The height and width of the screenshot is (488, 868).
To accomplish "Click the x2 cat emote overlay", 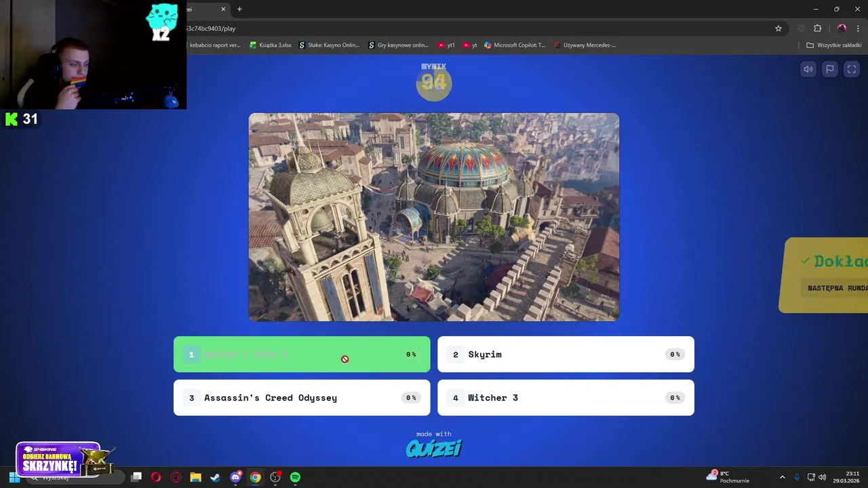I will point(163,22).
